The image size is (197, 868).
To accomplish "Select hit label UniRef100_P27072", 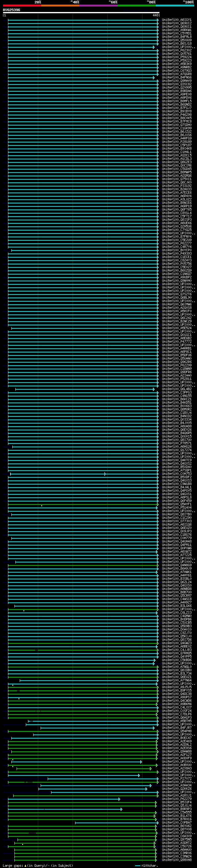I will pos(176,779).
